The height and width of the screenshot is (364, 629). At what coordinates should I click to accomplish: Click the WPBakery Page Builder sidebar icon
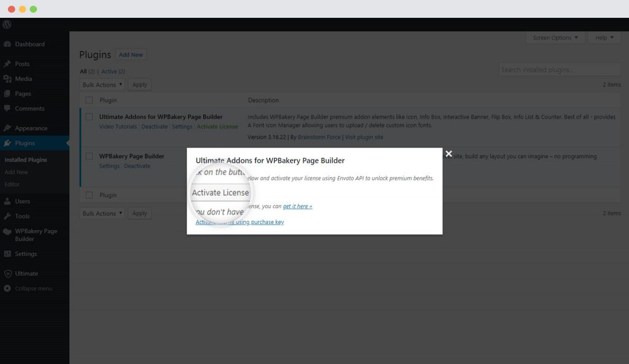7,231
